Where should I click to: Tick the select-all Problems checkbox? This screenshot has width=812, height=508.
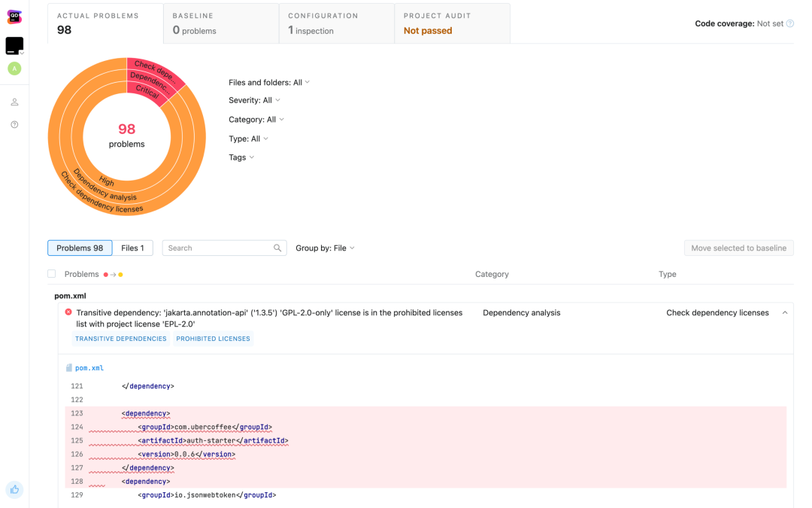pyautogui.click(x=51, y=274)
